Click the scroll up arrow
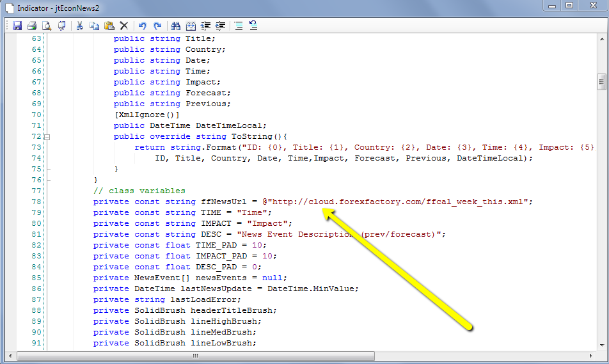Viewport: 609px width, 364px height. click(x=601, y=39)
